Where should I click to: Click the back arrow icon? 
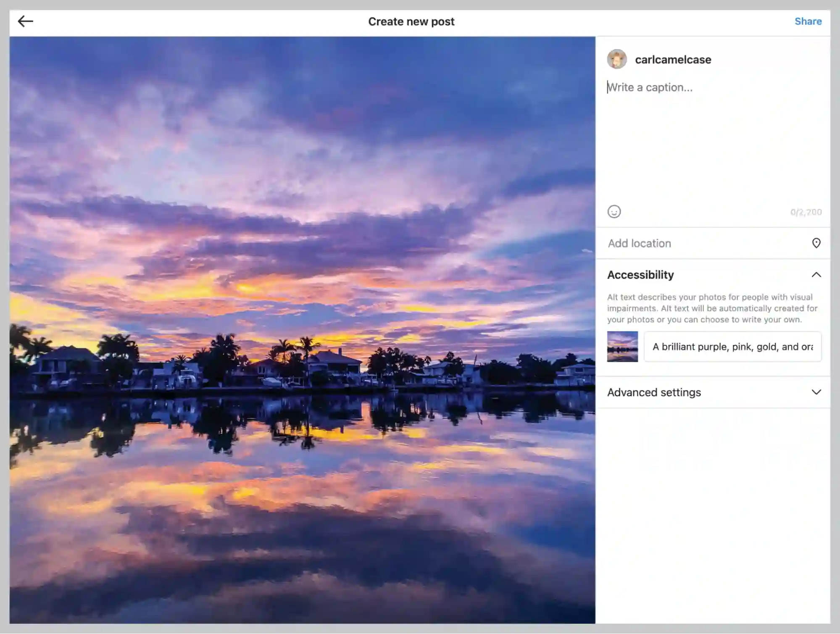coord(25,21)
